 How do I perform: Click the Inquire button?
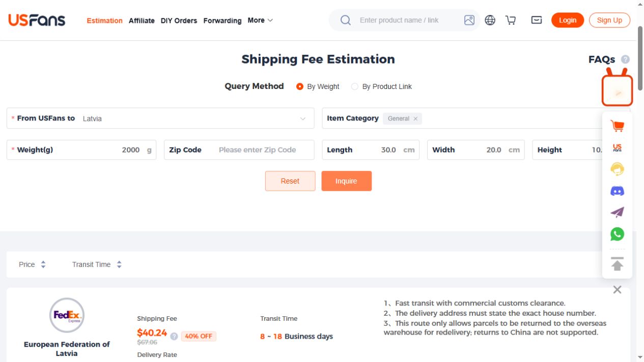[x=346, y=181]
